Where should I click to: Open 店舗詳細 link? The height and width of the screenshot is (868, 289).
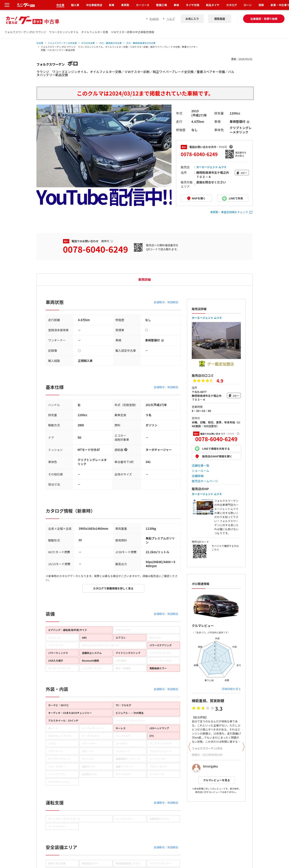[198, 476]
